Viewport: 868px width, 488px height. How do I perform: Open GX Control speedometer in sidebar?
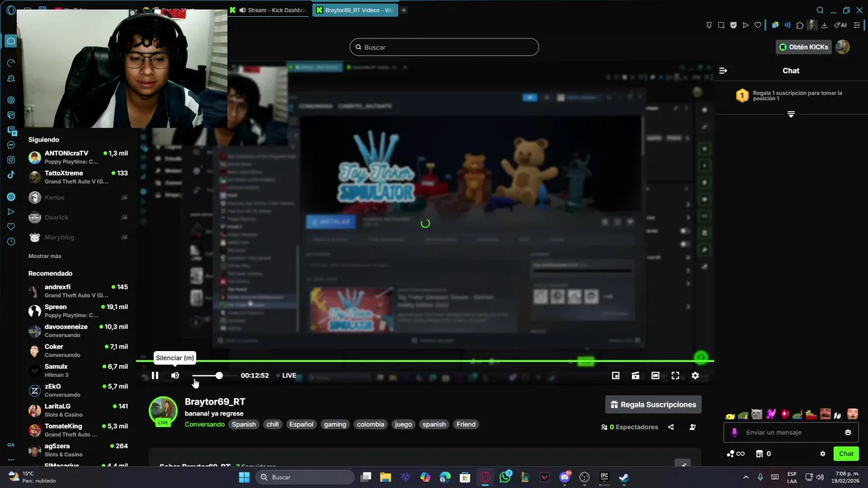click(x=11, y=62)
